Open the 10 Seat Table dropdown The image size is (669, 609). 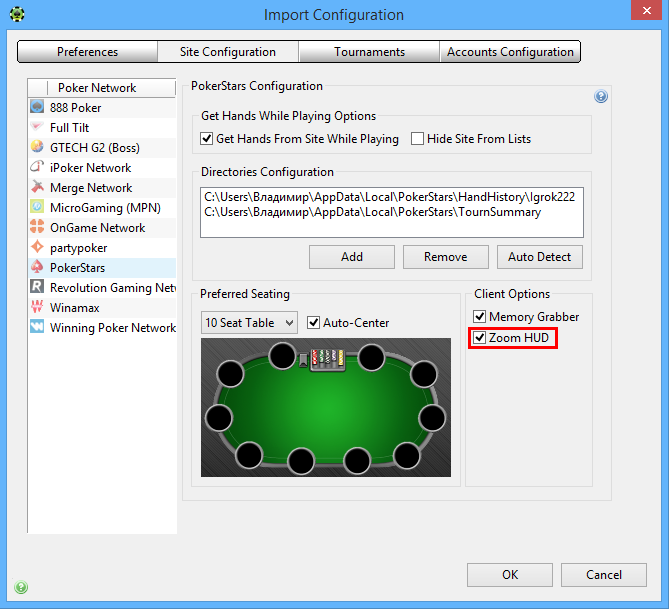(x=249, y=323)
